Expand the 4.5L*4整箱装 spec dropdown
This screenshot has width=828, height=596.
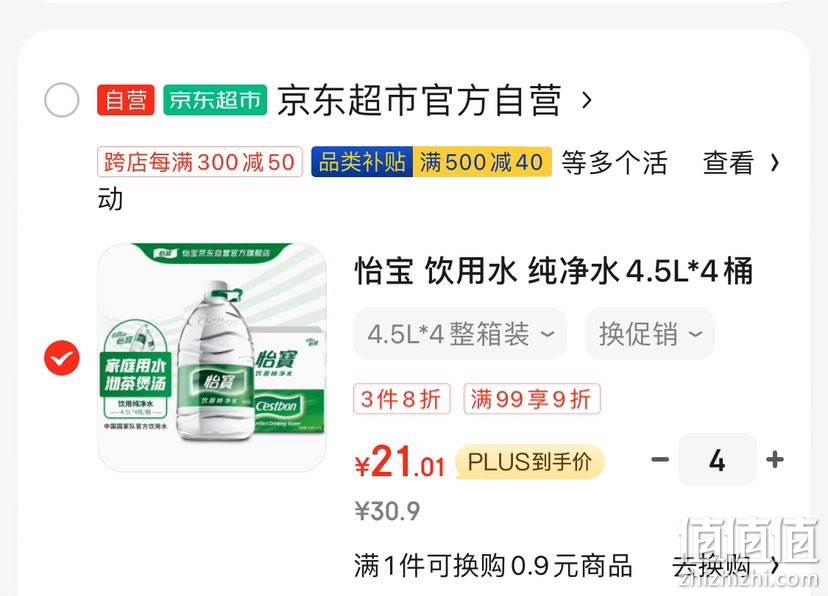click(x=460, y=334)
